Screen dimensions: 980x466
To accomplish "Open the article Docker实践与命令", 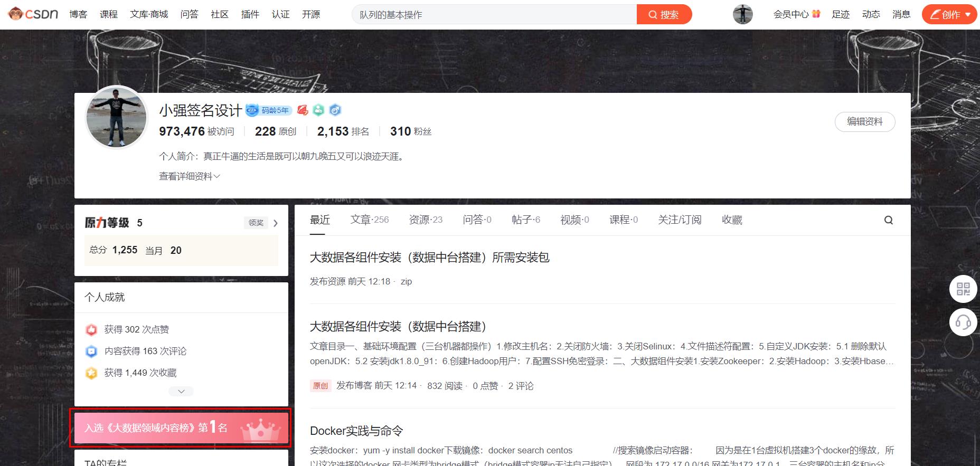I will [x=356, y=431].
